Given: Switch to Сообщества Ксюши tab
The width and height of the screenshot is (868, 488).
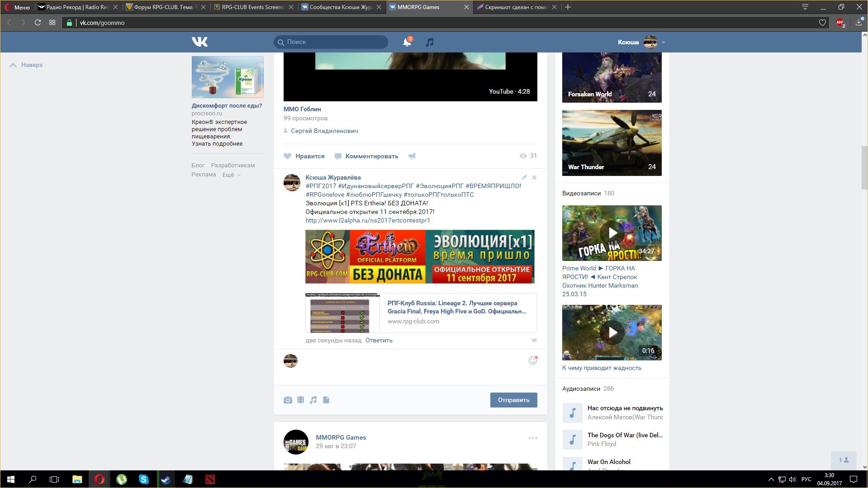Looking at the screenshot, I should click(341, 7).
